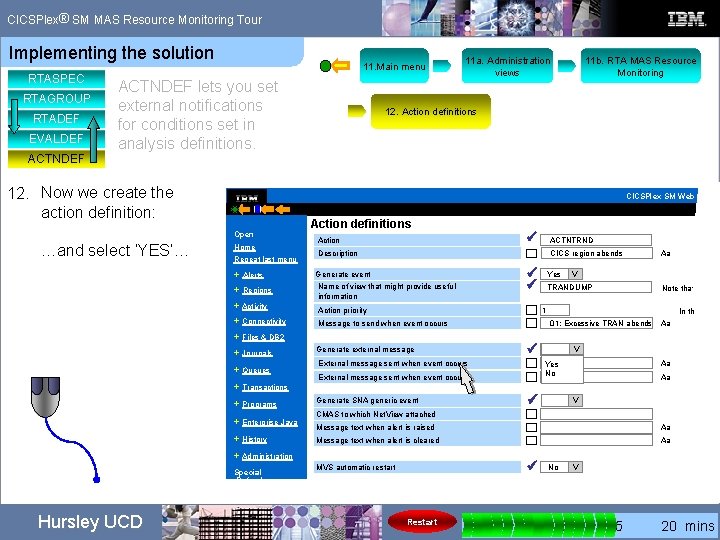Screen dimensions: 720x540
Task: Expand Alerts with its plus icon
Action: (x=236, y=275)
